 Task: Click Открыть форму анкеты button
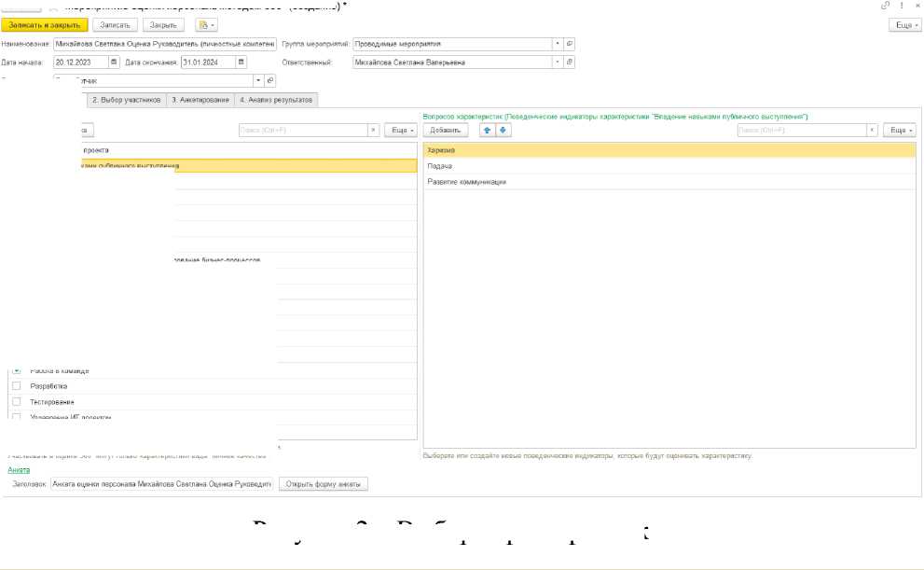point(324,484)
